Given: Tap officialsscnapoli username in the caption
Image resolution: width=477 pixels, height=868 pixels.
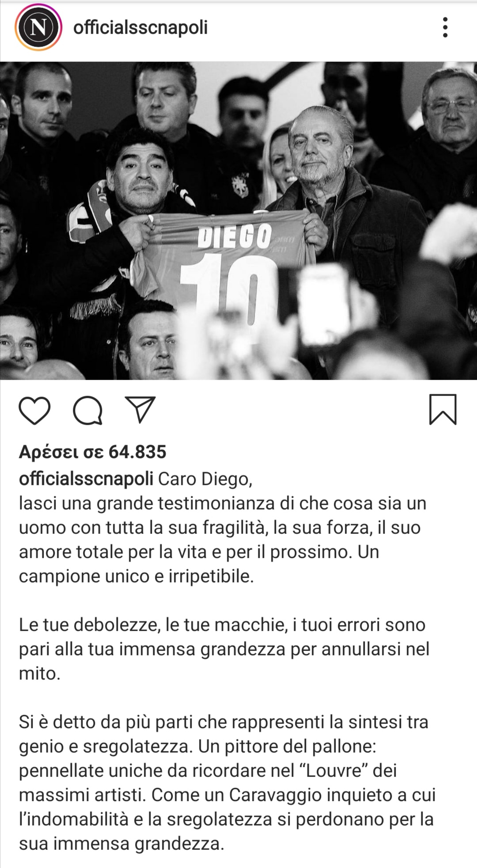Looking at the screenshot, I should pyautogui.click(x=86, y=479).
